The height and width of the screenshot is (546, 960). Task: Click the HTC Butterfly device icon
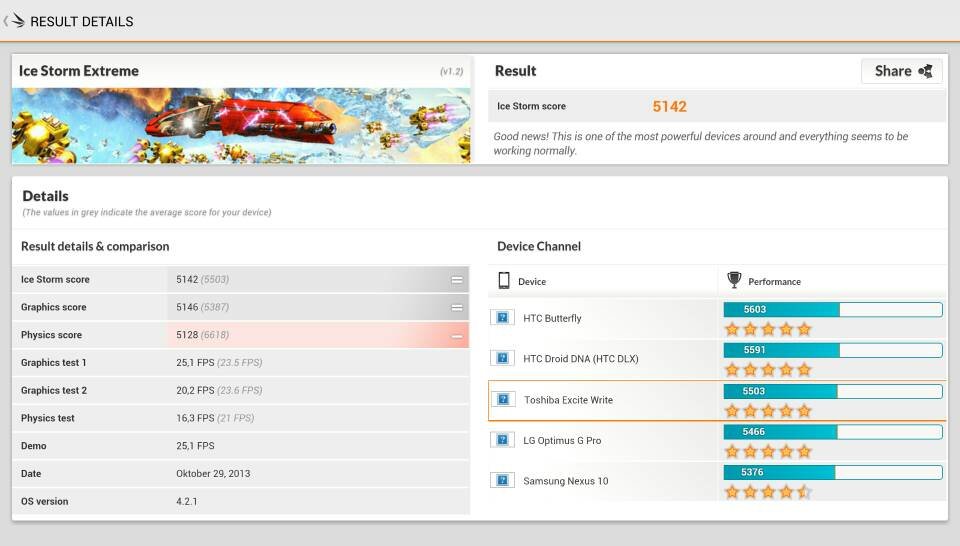[x=503, y=317]
